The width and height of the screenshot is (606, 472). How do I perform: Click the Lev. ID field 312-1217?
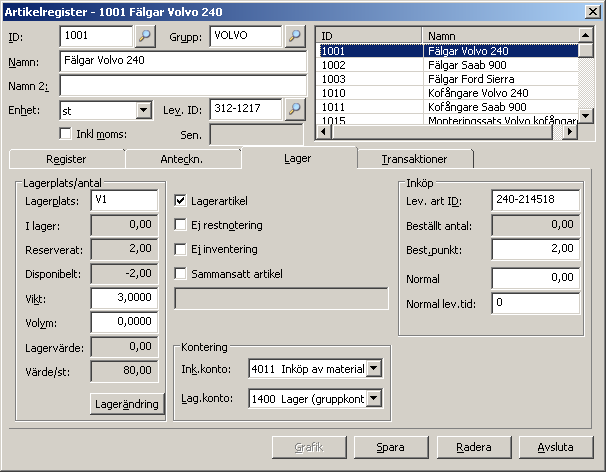pyautogui.click(x=246, y=109)
